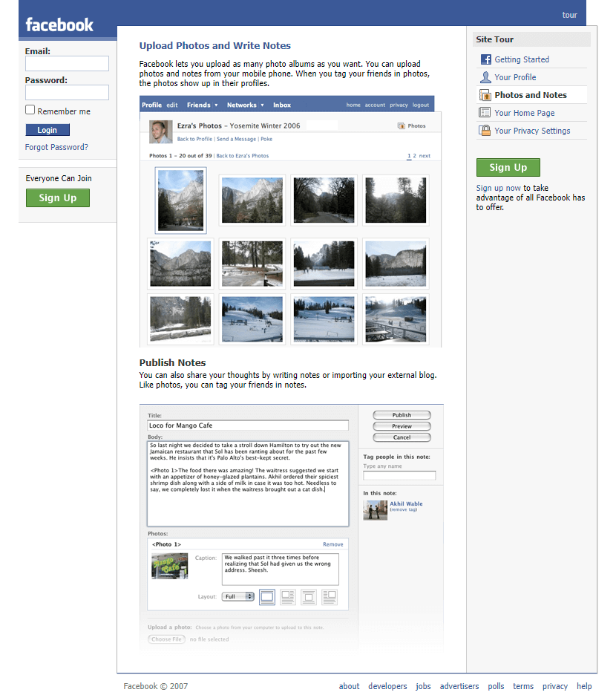Image resolution: width=616 pixels, height=698 pixels.
Task: Click the Photos and Notes icon
Action: tap(485, 95)
